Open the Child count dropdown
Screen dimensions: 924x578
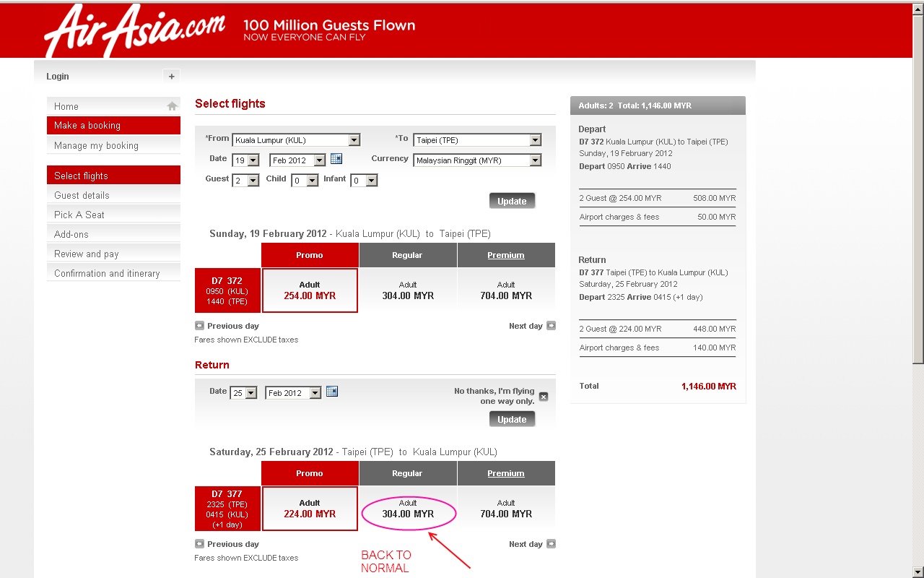(x=305, y=181)
